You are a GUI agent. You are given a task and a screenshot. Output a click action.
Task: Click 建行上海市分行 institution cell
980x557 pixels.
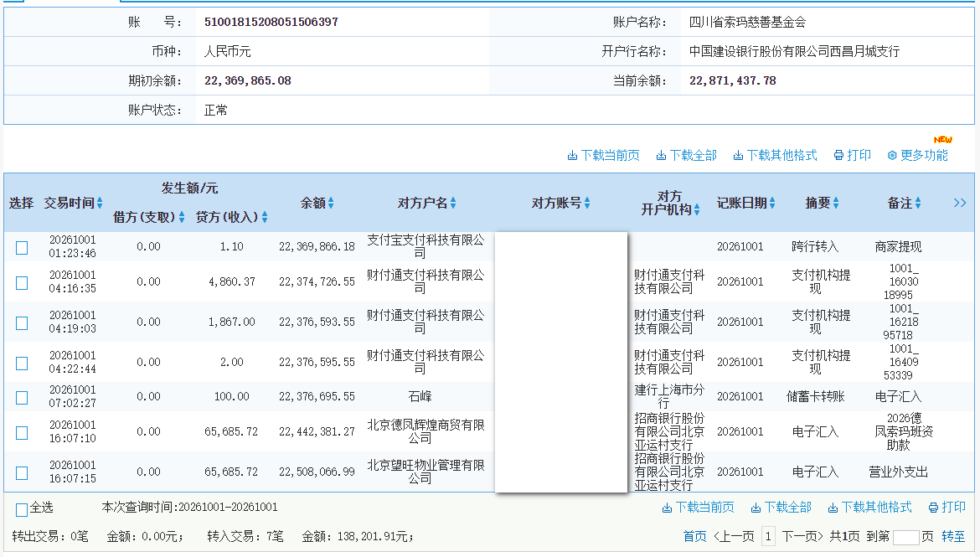coord(669,396)
